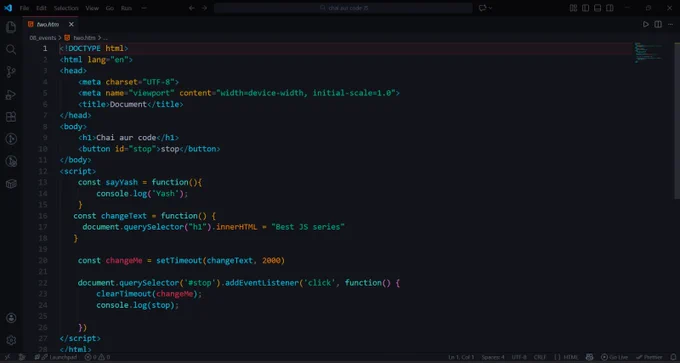Click the 08_events breadcrumb folder
680x363 pixels.
42,38
